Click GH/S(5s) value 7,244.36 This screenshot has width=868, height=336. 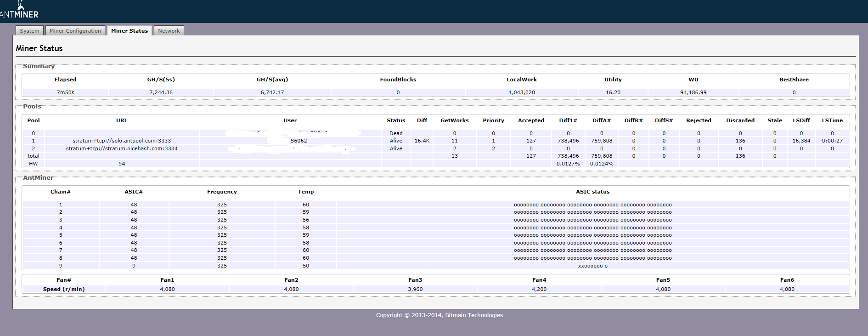coord(161,92)
